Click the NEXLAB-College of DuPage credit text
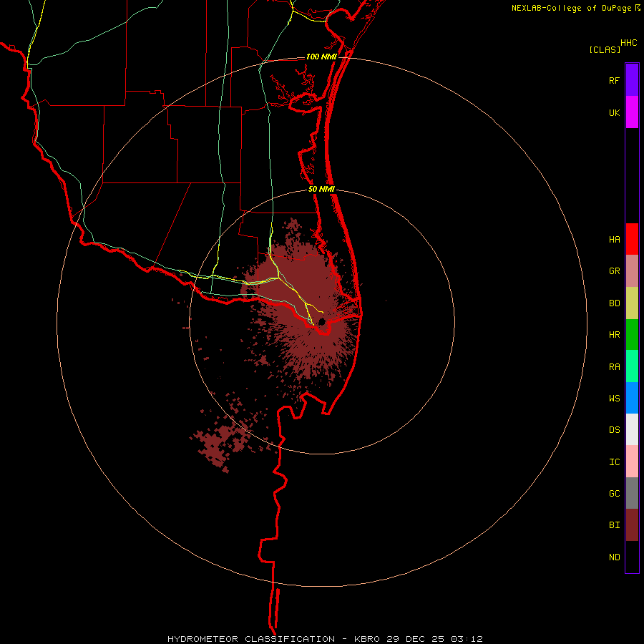 pos(571,8)
